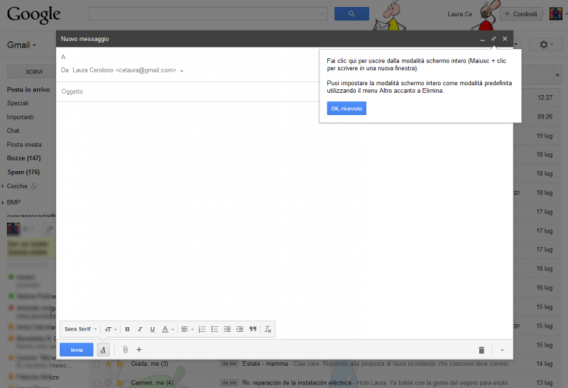
Task: Insert a bulleted list
Action: click(214, 329)
